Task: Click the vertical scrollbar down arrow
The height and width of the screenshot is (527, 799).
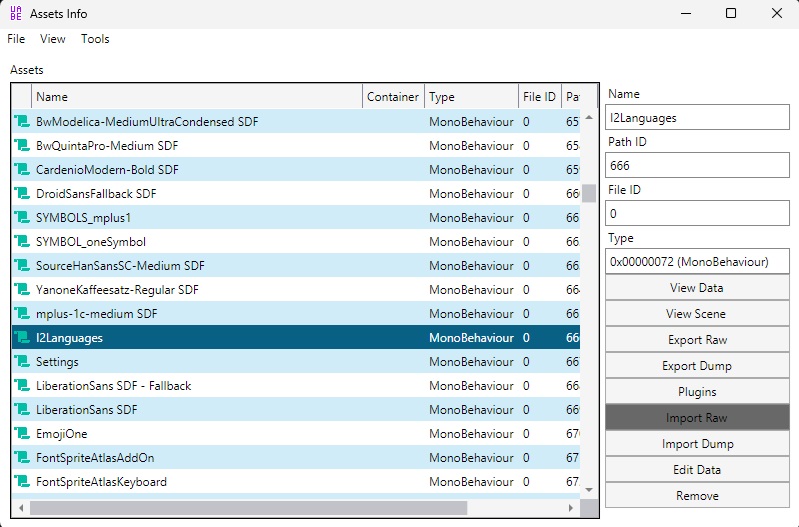Action: point(589,490)
